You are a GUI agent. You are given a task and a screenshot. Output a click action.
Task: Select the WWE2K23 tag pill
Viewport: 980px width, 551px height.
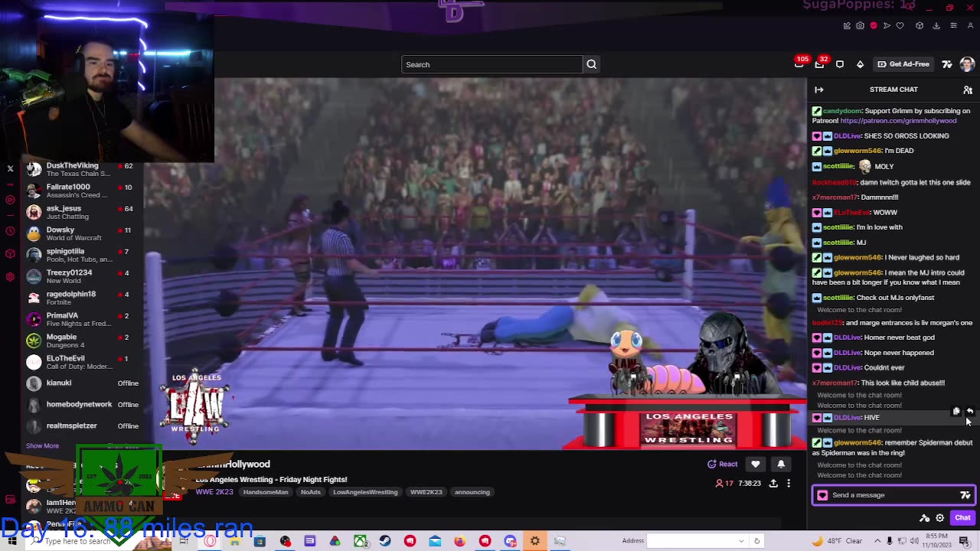[426, 492]
